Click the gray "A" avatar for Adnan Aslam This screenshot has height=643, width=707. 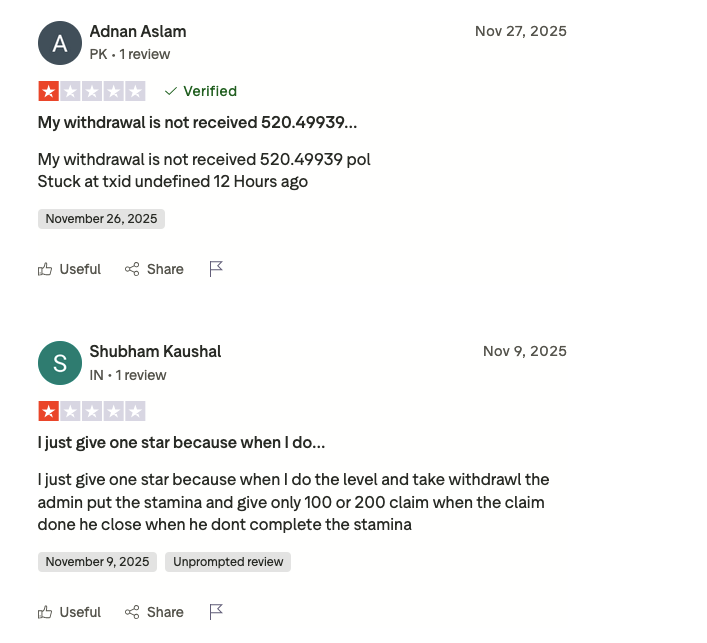click(x=59, y=43)
